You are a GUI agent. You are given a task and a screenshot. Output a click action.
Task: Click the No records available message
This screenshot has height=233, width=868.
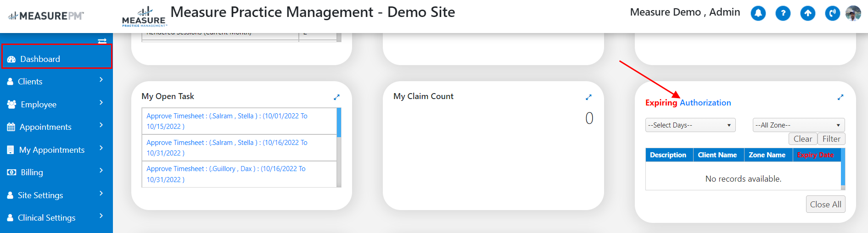(x=743, y=179)
